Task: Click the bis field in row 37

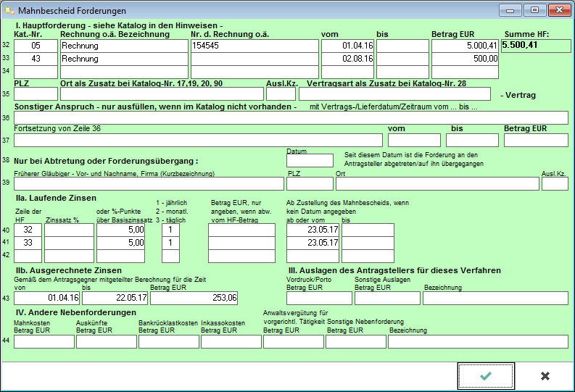Action: tap(472, 141)
